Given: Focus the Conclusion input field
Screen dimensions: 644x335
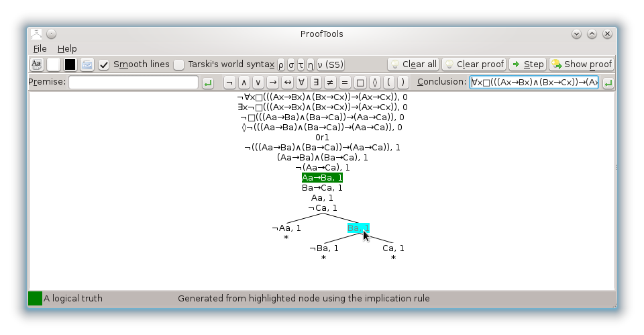Looking at the screenshot, I should (534, 82).
